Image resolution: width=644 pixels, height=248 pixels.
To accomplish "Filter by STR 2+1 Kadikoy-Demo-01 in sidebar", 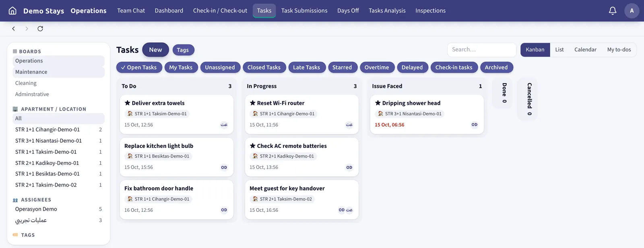I will coord(58,163).
